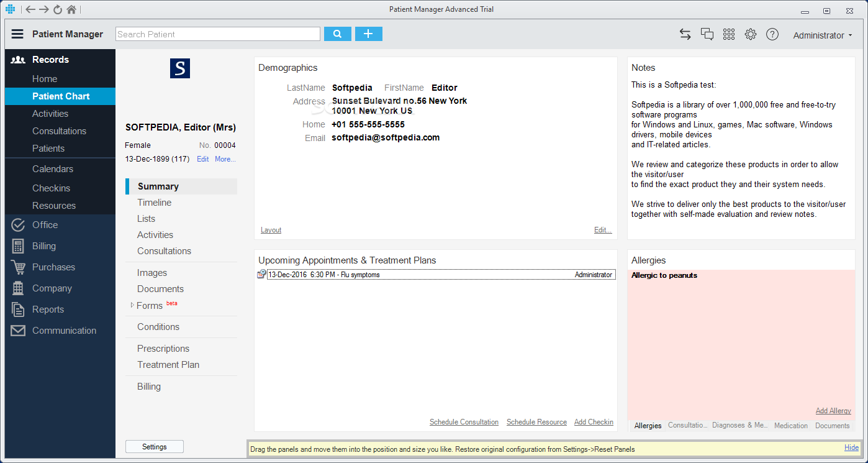Open Billing in patient chart menu
The width and height of the screenshot is (868, 463).
149,387
